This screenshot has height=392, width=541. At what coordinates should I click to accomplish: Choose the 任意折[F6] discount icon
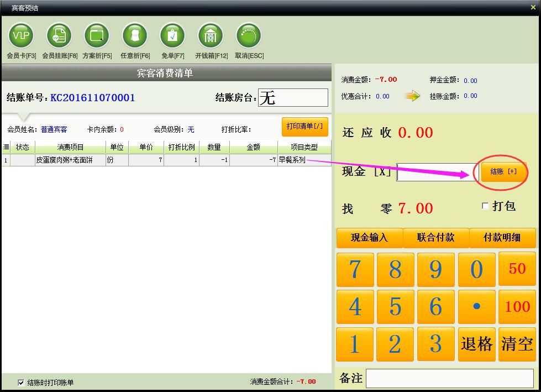click(135, 35)
